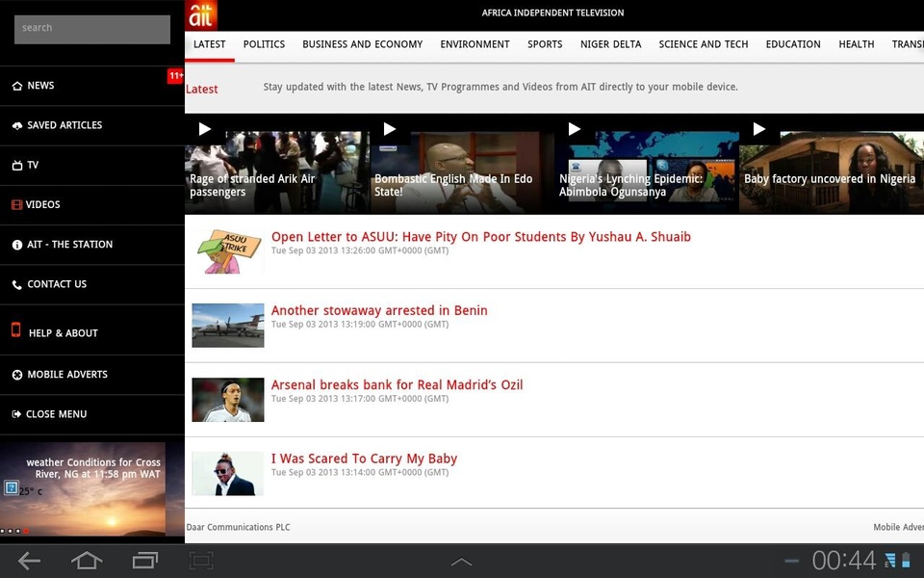Click the 25° c temperature reading
The image size is (924, 578).
(x=31, y=491)
